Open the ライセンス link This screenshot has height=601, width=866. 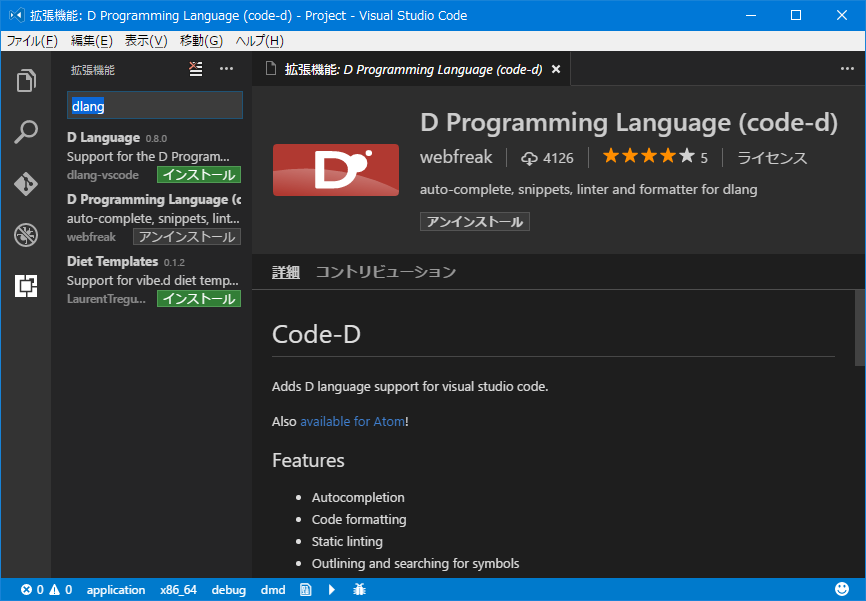[772, 158]
